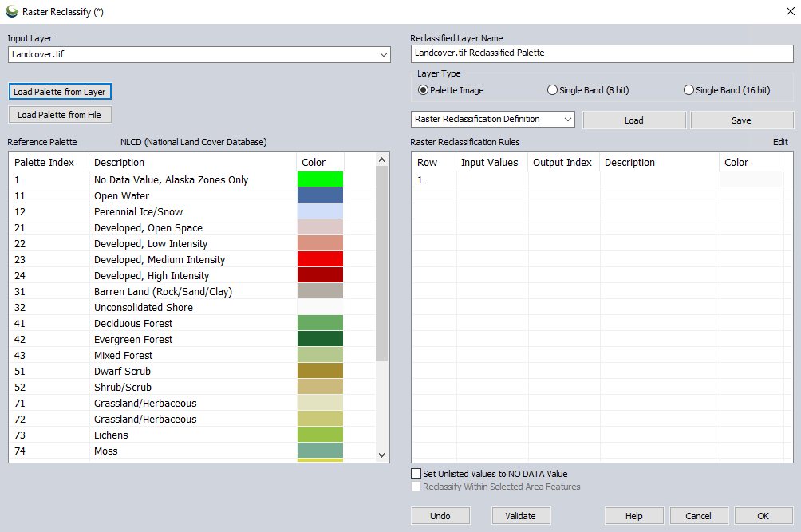This screenshot has width=801, height=532.
Task: Click the Input Values cell in row 1
Action: click(x=491, y=180)
